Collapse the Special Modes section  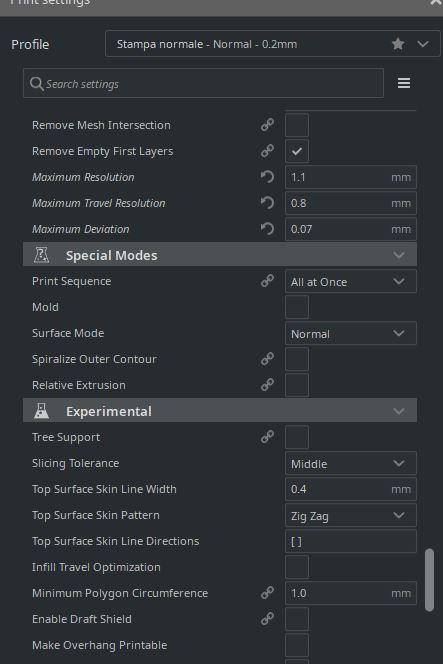(x=220, y=255)
